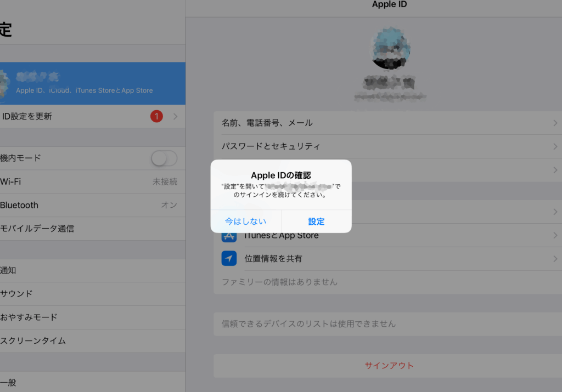Expand the パスワードとセキュリティ row chevron
The width and height of the screenshot is (562, 392).
(x=555, y=146)
